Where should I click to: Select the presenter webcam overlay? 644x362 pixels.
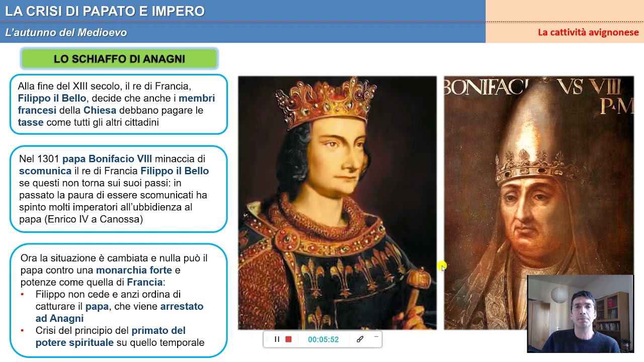click(x=580, y=313)
